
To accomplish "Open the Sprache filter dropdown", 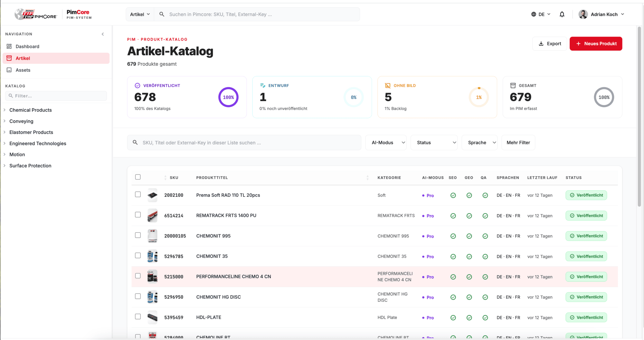I will pyautogui.click(x=480, y=142).
